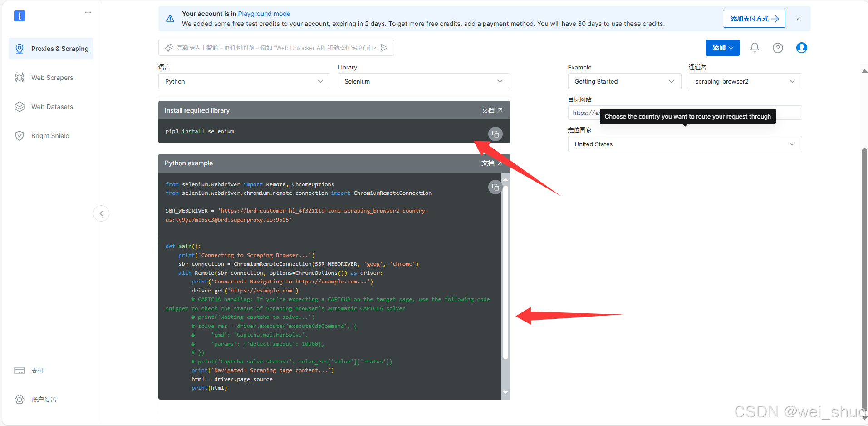Viewport: 868px width, 426px height.
Task: Open the user profile avatar
Action: pyautogui.click(x=802, y=48)
